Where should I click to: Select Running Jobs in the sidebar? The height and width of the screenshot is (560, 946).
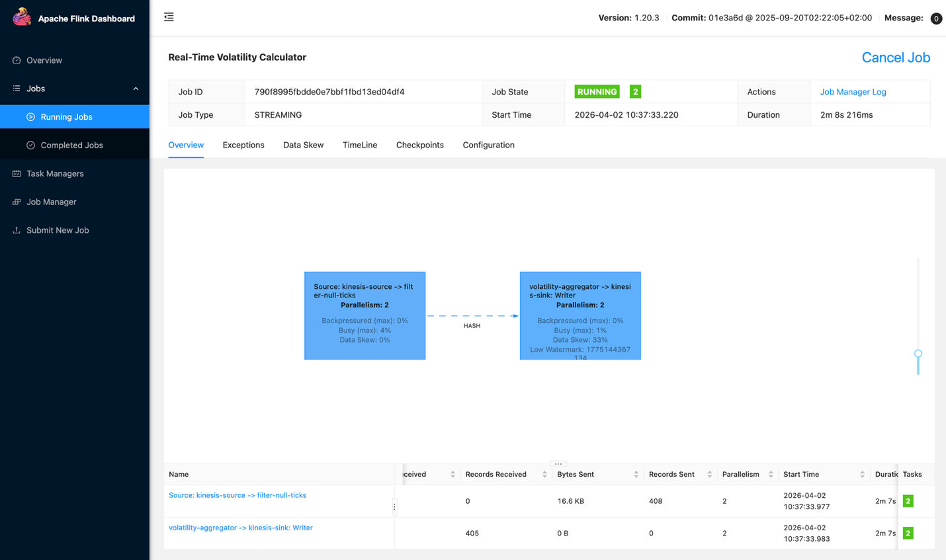point(75,117)
